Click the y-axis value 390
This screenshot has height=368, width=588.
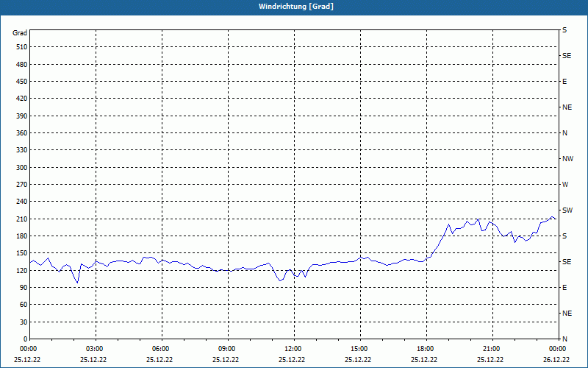22,116
